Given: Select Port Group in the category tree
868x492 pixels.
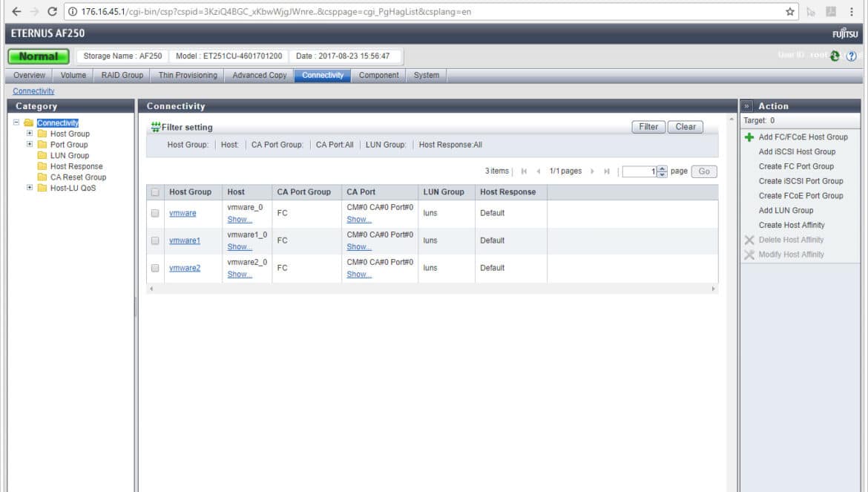Looking at the screenshot, I should tap(69, 145).
